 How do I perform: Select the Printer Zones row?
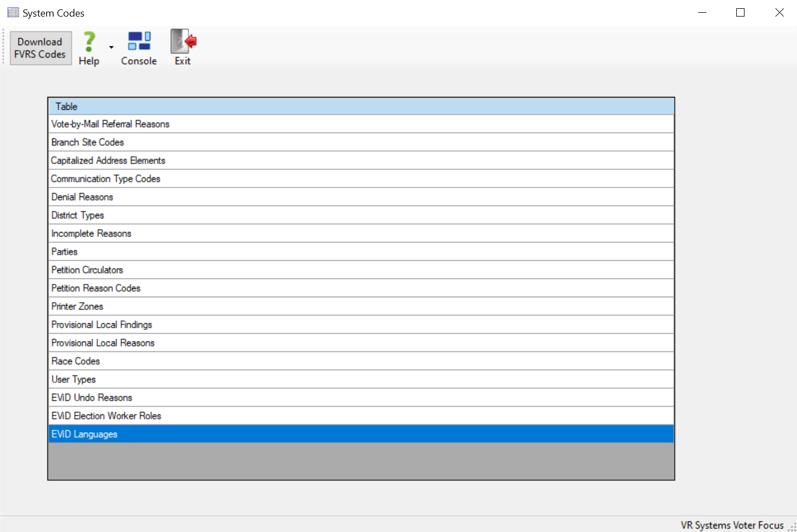tap(77, 307)
